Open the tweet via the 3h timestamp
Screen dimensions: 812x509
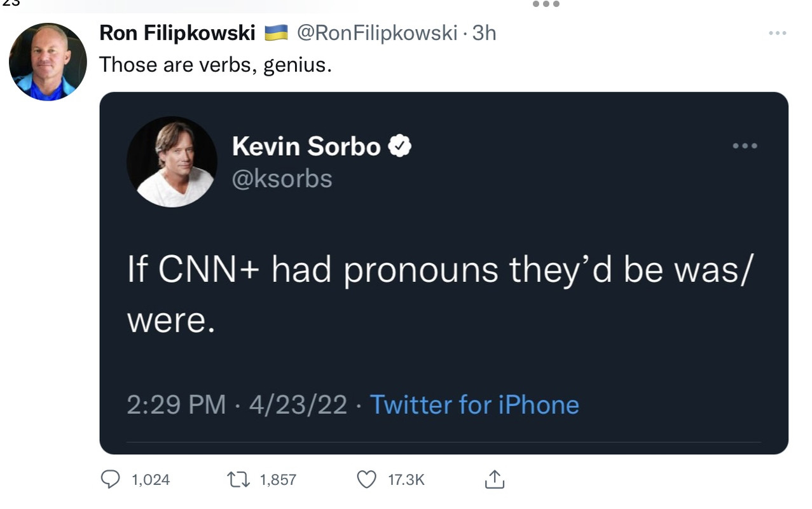(485, 33)
